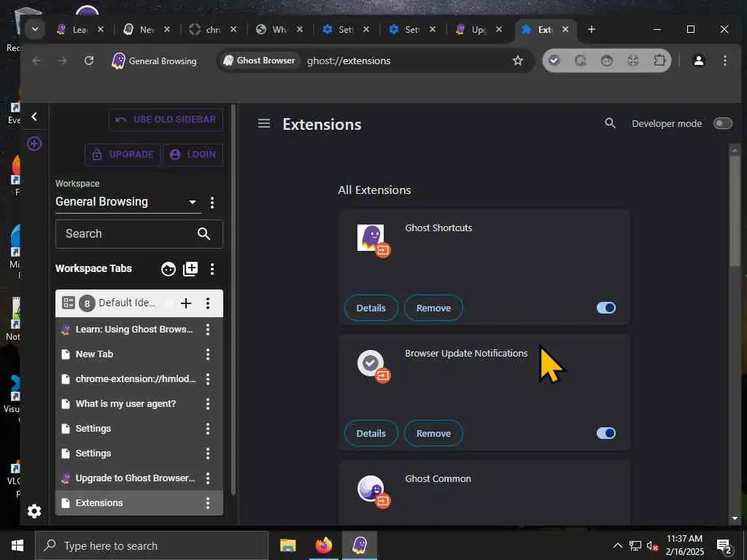Screen dimensions: 747x560
Task: Open Default Identity group options menu
Action: (x=208, y=303)
